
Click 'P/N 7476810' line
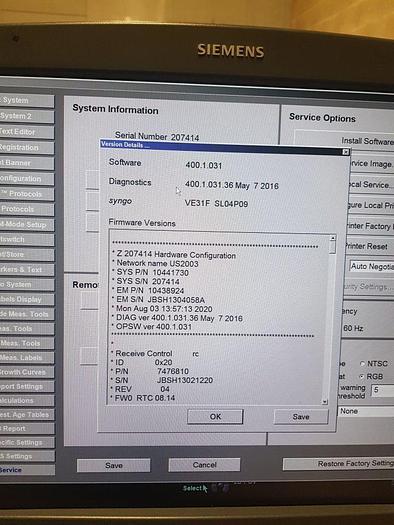coord(152,371)
